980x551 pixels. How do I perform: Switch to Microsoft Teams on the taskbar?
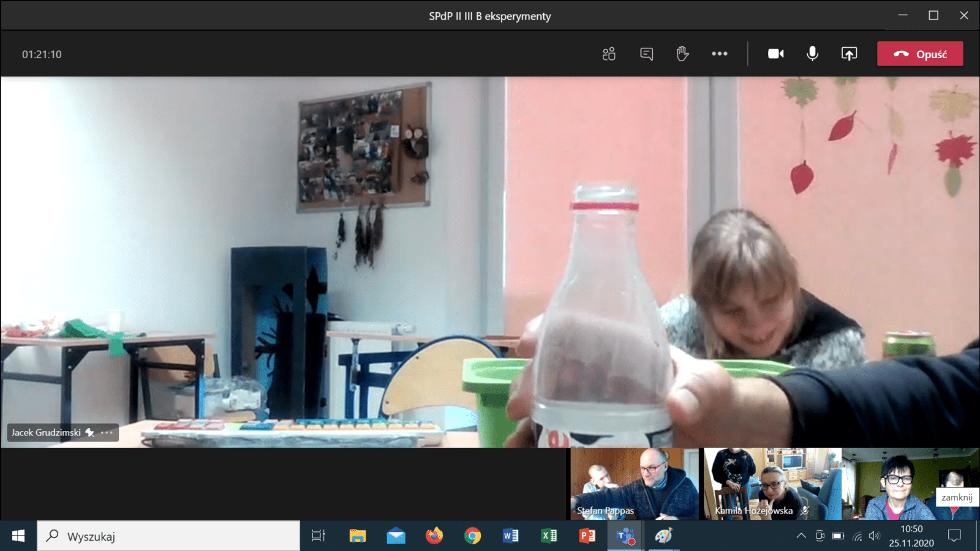tap(625, 536)
